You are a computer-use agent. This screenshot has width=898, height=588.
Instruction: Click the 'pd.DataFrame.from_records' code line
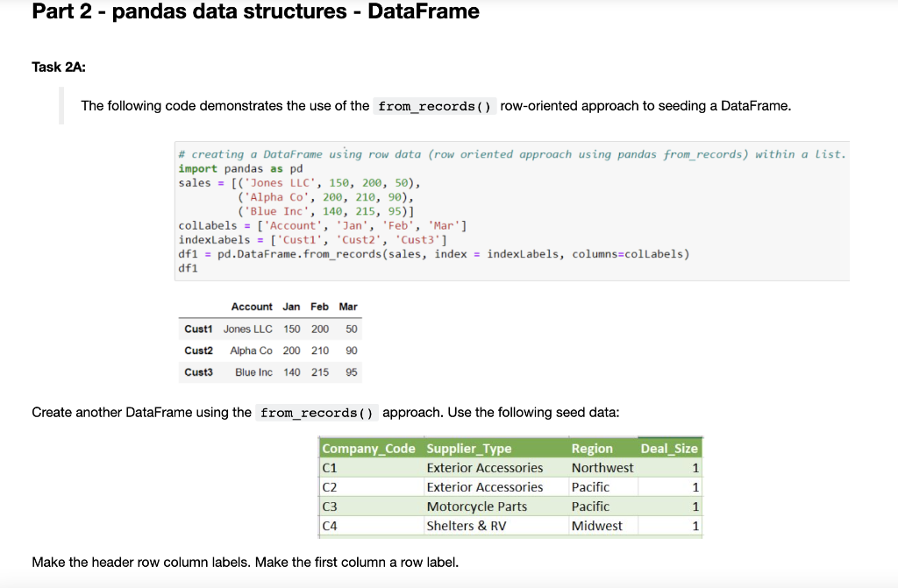[434, 253]
